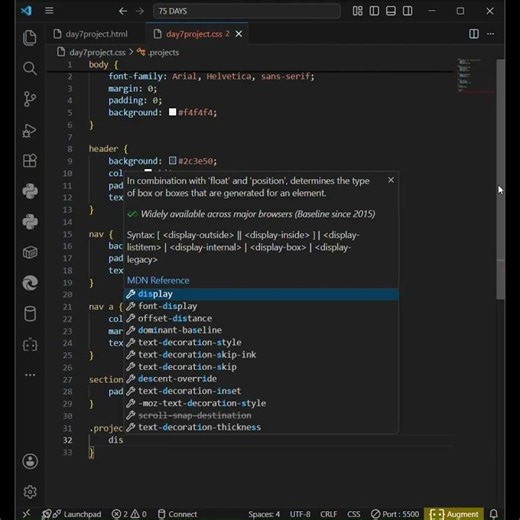The height and width of the screenshot is (520, 520).
Task: Click Launchpad in the status bar
Action: tap(71, 514)
